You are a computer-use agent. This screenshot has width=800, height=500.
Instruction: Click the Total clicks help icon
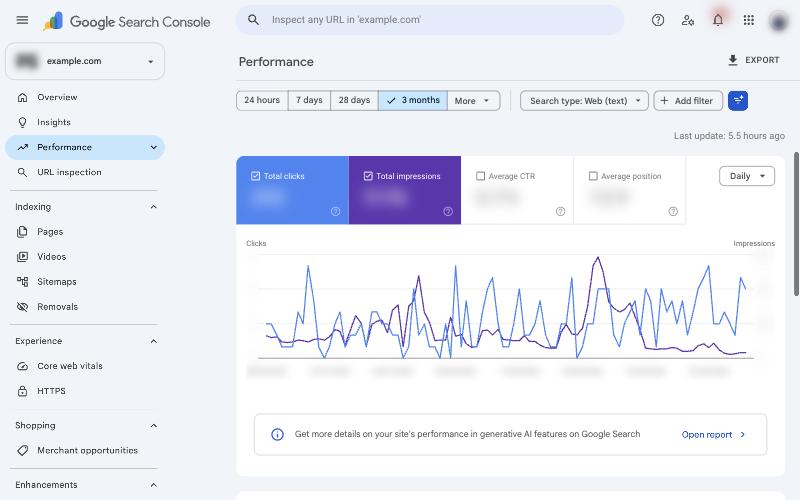coord(335,211)
